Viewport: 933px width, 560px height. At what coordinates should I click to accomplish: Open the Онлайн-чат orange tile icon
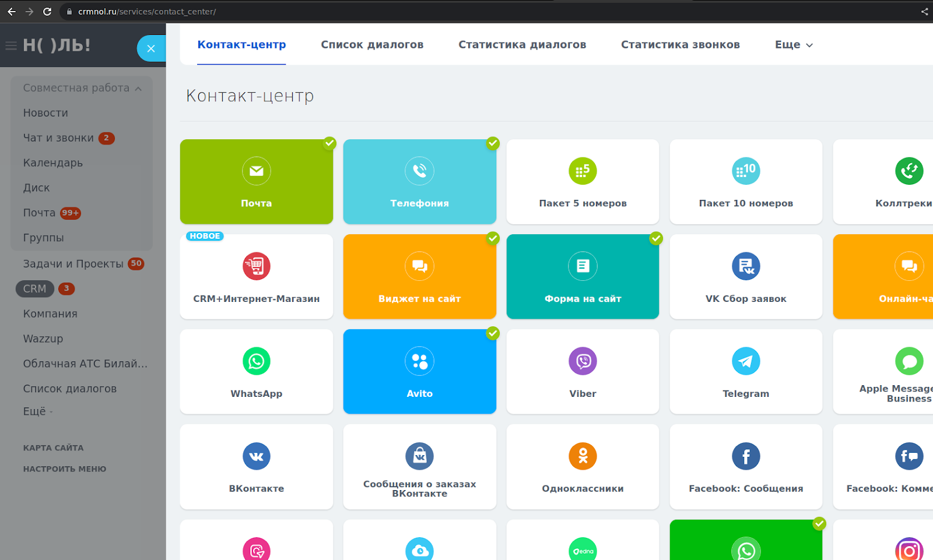tap(909, 266)
